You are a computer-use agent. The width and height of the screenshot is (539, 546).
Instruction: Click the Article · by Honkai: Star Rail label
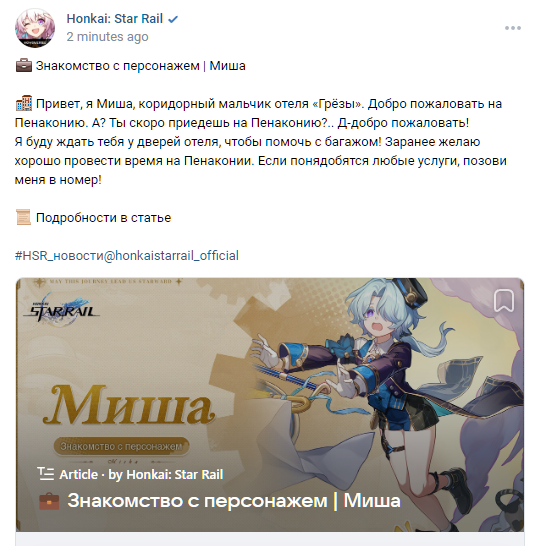pos(141,474)
